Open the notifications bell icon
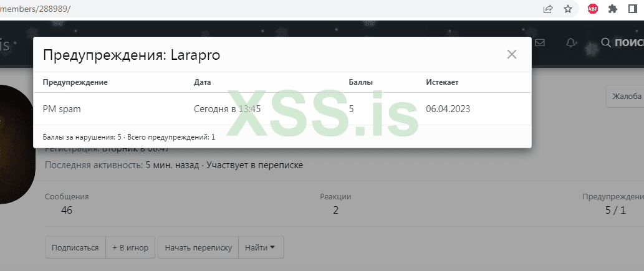Image resolution: width=644 pixels, height=271 pixels. (570, 42)
